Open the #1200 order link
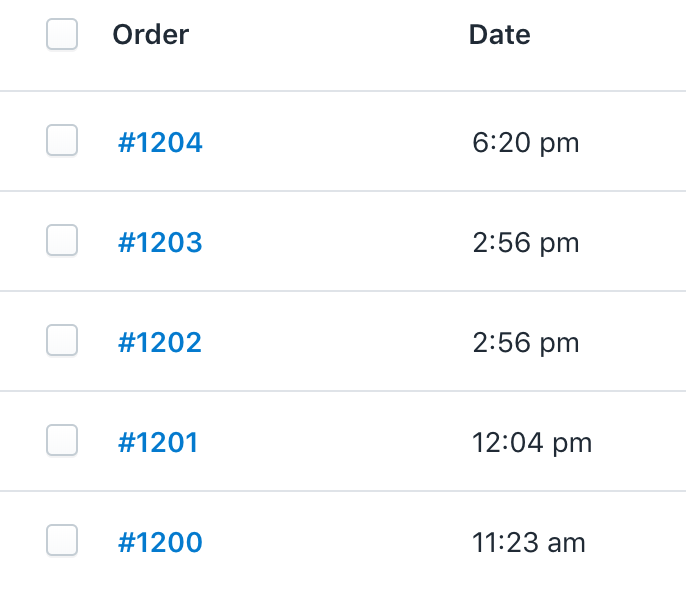This screenshot has height=590, width=686. 160,542
